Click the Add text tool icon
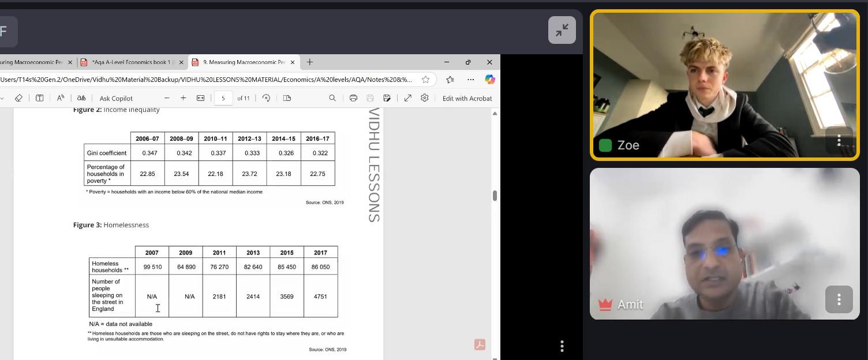This screenshot has height=360, width=868. tap(39, 98)
